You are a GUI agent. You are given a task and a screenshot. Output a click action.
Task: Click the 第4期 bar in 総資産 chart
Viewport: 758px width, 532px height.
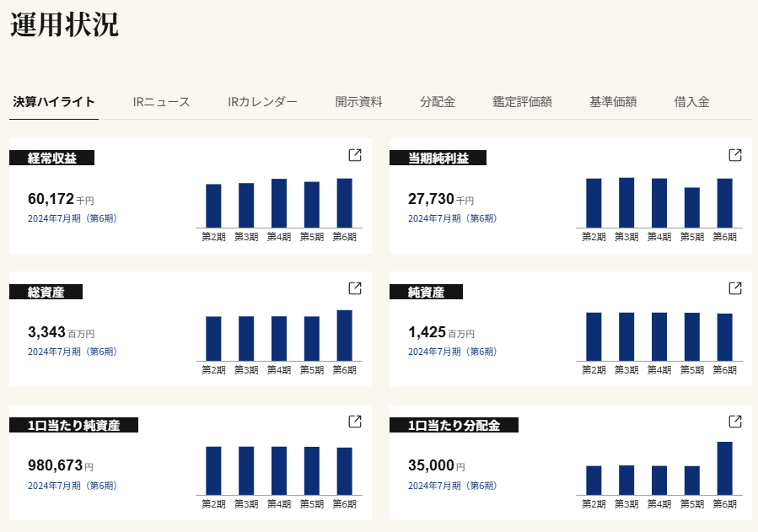pos(279,339)
